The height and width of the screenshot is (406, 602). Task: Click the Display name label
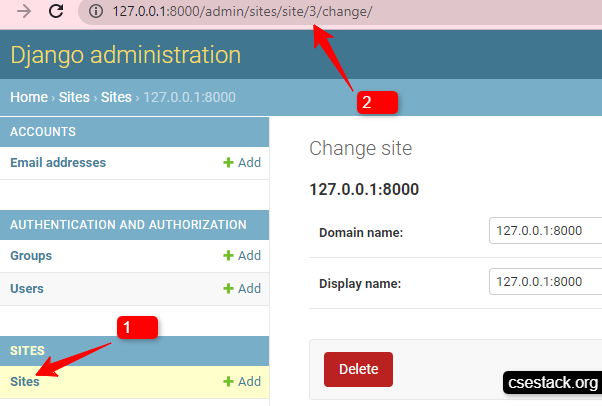coord(360,283)
